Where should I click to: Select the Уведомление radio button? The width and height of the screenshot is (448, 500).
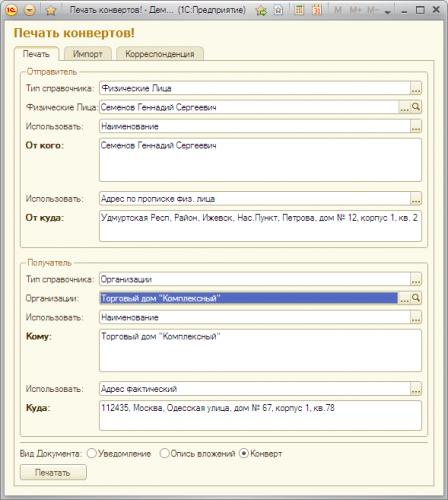[x=91, y=453]
